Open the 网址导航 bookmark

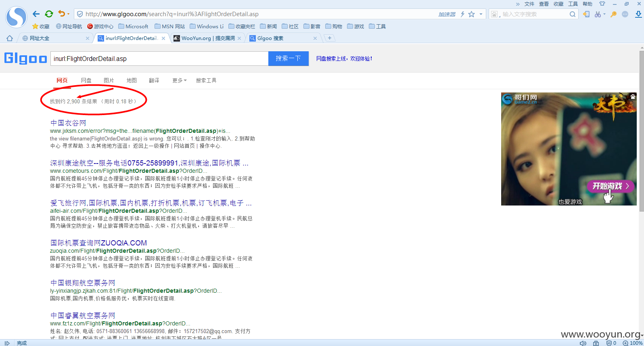tap(69, 26)
